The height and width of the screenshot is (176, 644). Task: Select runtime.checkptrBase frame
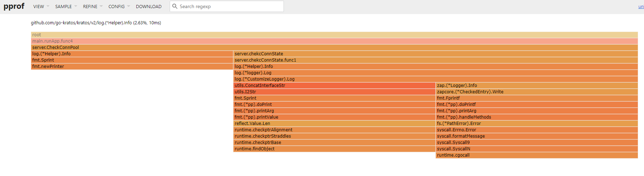(334, 143)
